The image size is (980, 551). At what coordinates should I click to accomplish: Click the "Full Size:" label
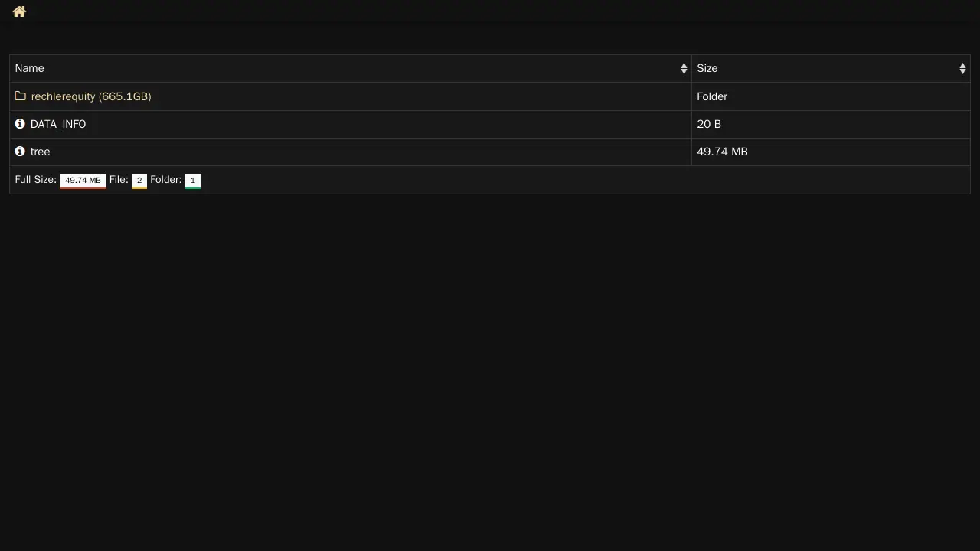tap(35, 180)
